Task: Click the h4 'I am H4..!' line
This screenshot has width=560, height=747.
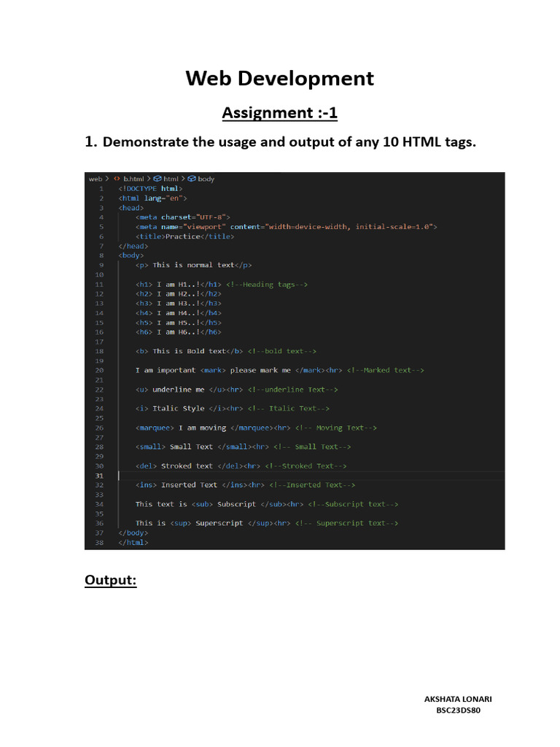Action: click(x=179, y=313)
